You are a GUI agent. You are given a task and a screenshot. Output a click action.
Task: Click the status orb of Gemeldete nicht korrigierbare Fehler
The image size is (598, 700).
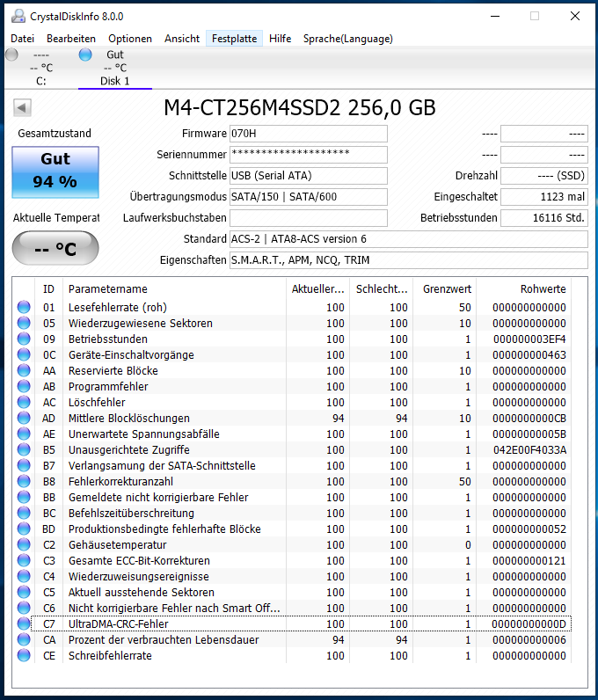(x=24, y=497)
